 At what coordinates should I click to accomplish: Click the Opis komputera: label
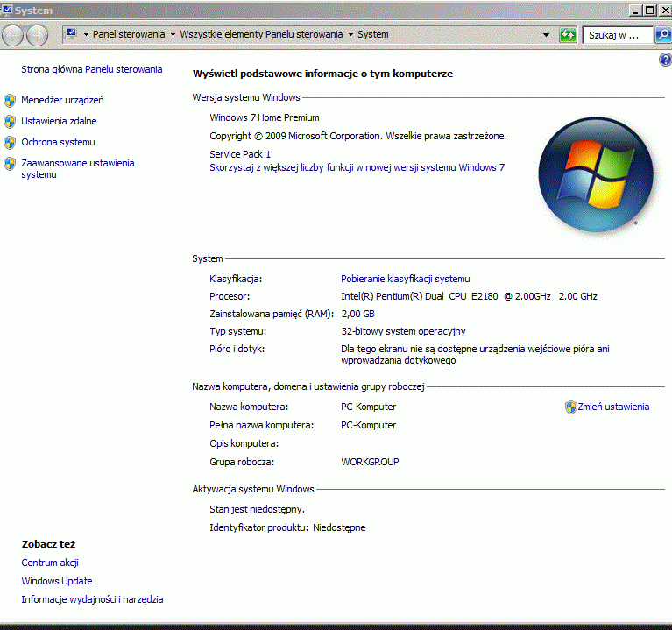point(244,443)
